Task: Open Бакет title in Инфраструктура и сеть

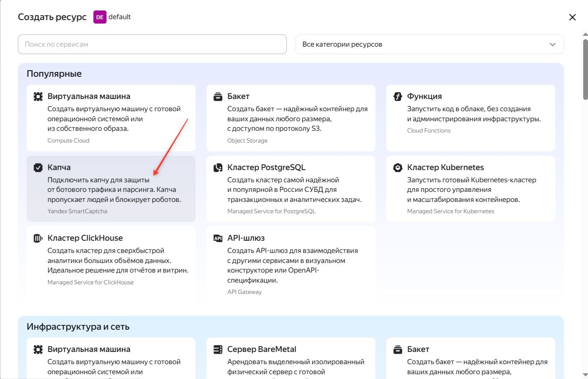Action: coord(418,349)
